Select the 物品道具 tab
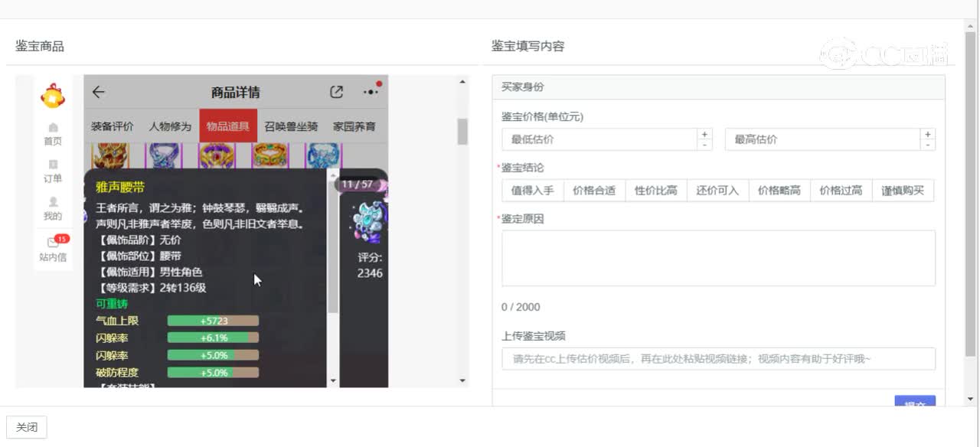 [x=228, y=126]
